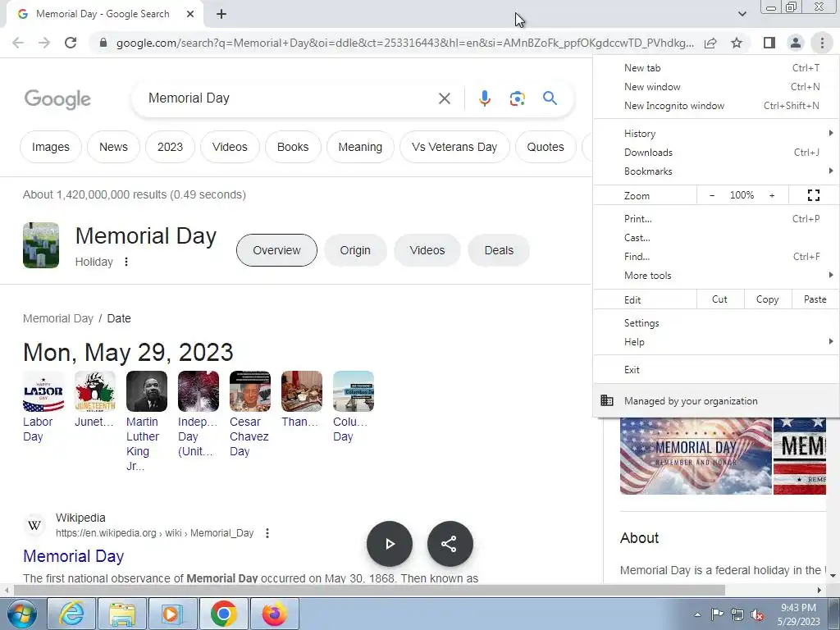The width and height of the screenshot is (840, 630).
Task: Open the Wikipedia W favicon
Action: 34,525
